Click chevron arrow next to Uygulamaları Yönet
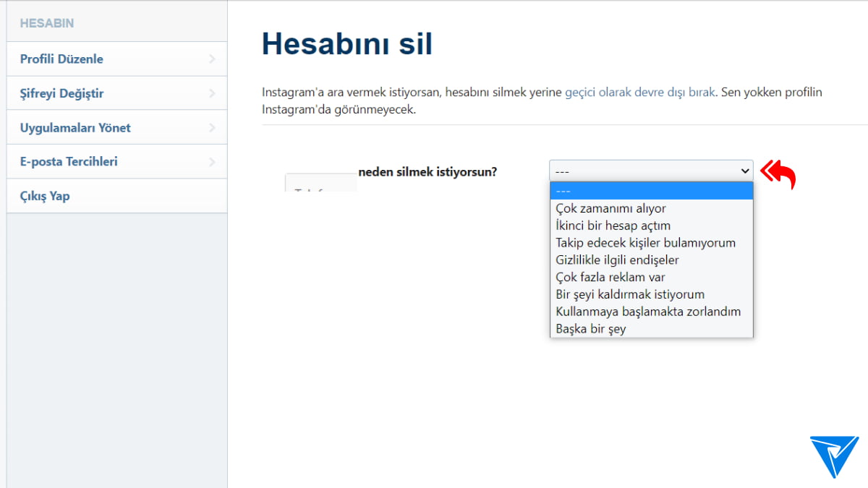This screenshot has width=868, height=488. pyautogui.click(x=212, y=128)
